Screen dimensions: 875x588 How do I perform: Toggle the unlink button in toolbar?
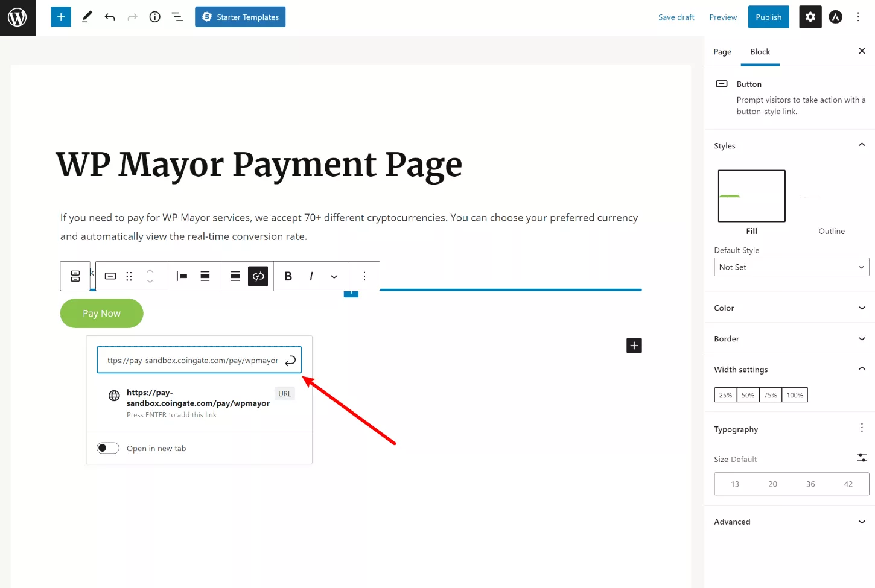click(258, 276)
